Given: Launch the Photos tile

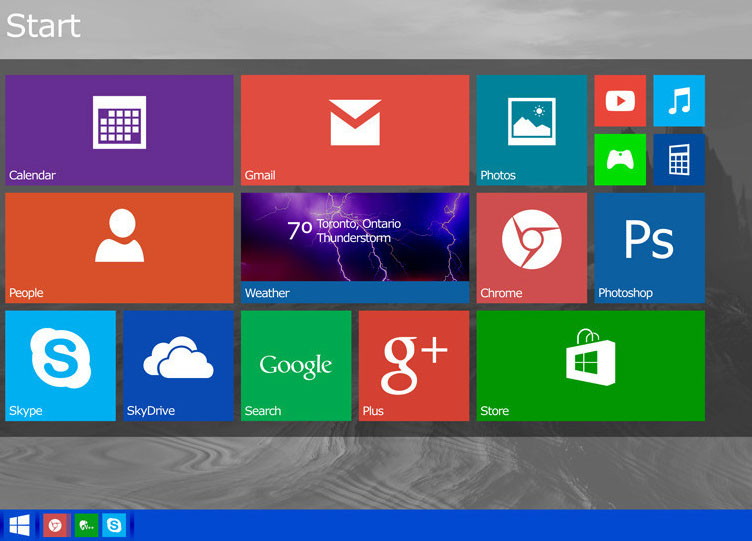Looking at the screenshot, I should 531,130.
